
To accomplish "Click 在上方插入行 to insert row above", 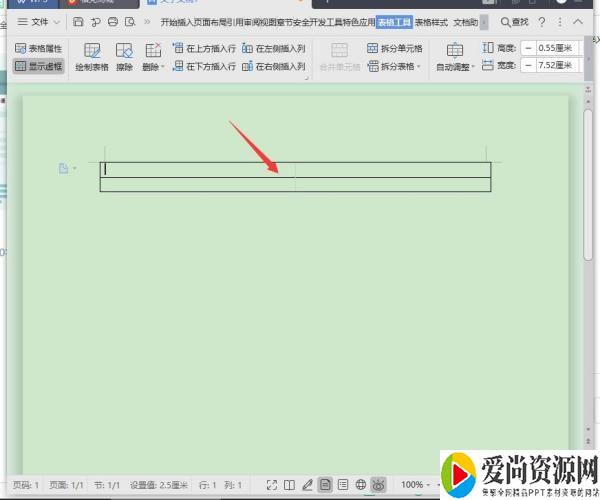I will tap(204, 47).
